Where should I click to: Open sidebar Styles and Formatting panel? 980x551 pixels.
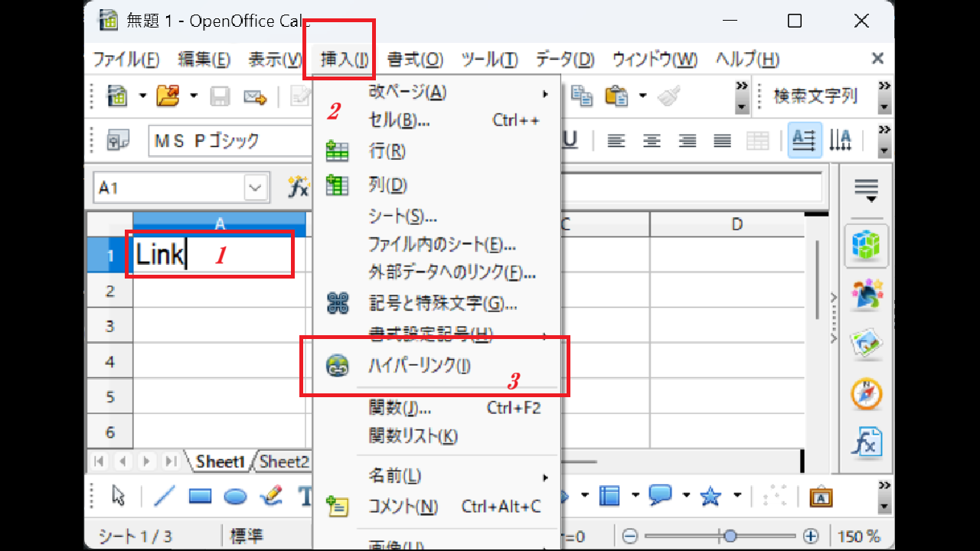[867, 295]
